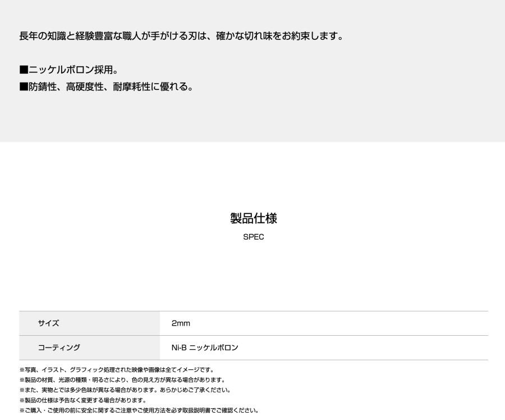Click the 製品仕様 section heading
The image size is (505, 420).
(253, 218)
